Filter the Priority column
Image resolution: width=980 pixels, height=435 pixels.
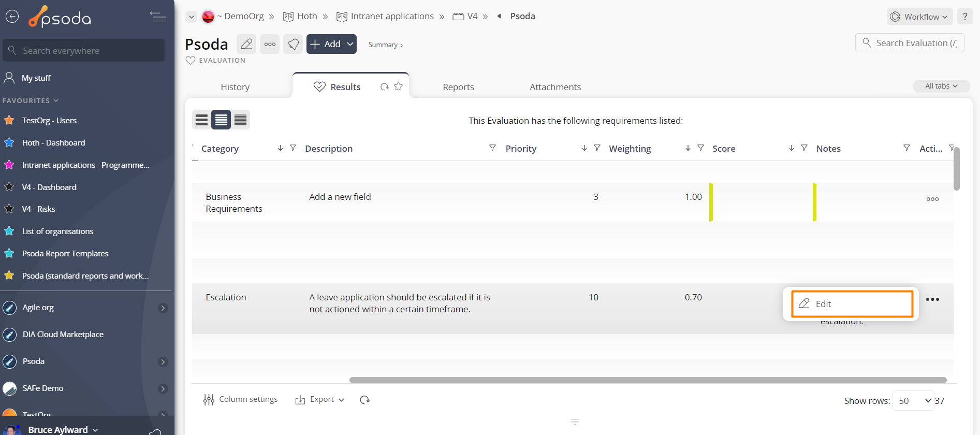[x=597, y=148]
